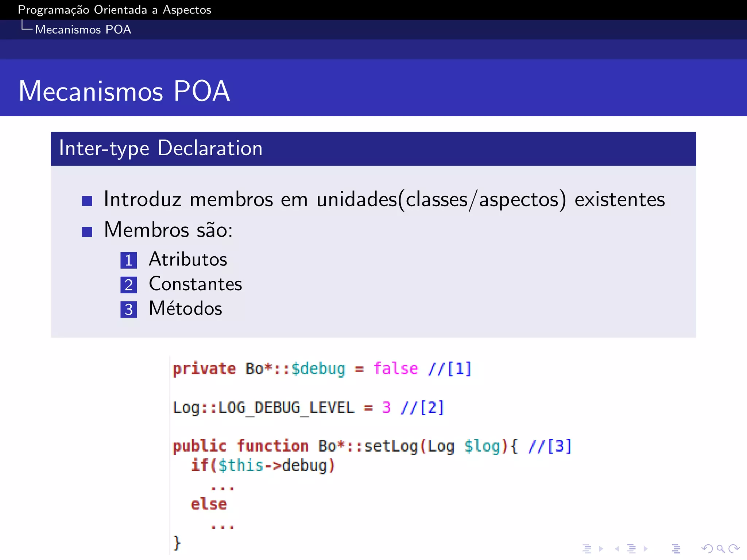Click the right arrow after section icon
This screenshot has width=747, height=560.
tap(646, 549)
